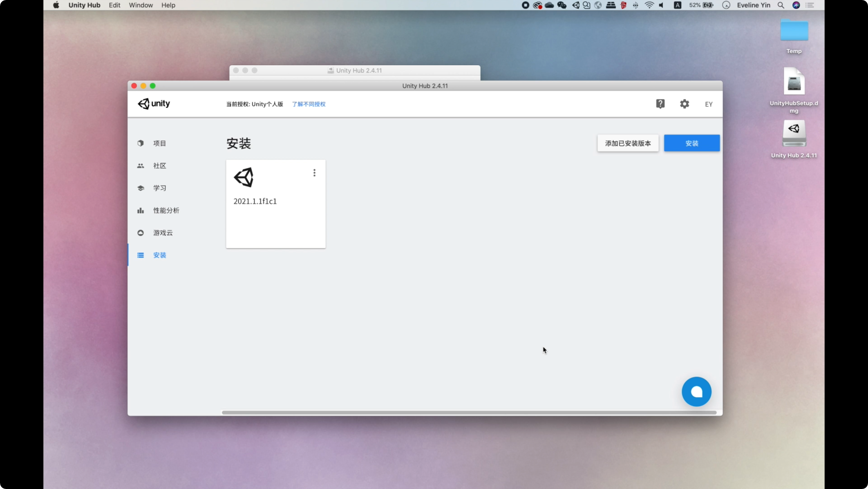
Task: Select 学习 learn in sidebar
Action: pos(159,188)
